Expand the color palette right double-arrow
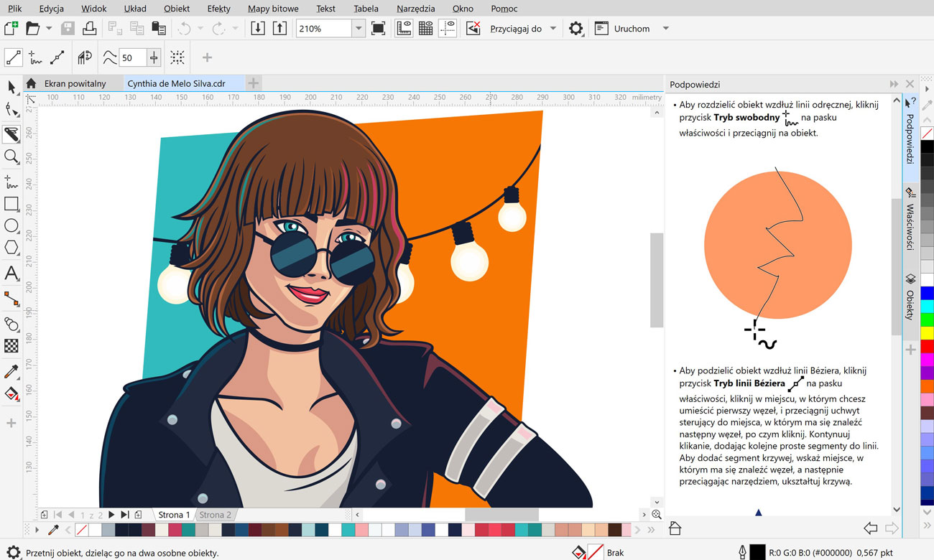Viewport: 934px width, 560px height. 651,530
